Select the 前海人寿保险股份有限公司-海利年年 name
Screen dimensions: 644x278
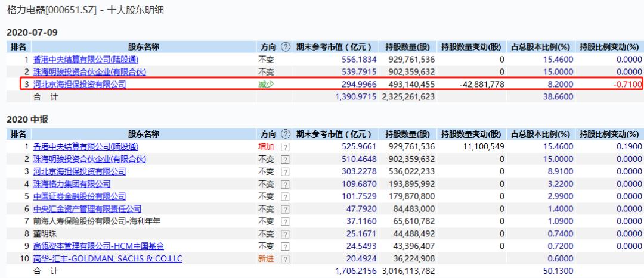[x=97, y=221]
